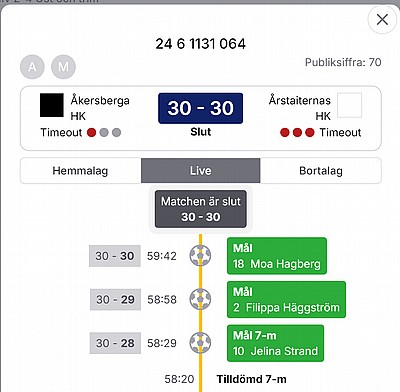Click Jelina Strand 7-m goal event
400x392 pixels.
pos(275,343)
